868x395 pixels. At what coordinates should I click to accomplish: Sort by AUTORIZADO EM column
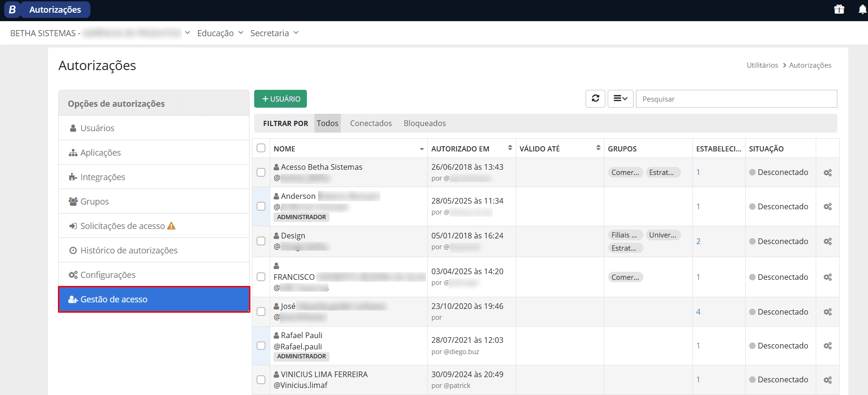(510, 148)
